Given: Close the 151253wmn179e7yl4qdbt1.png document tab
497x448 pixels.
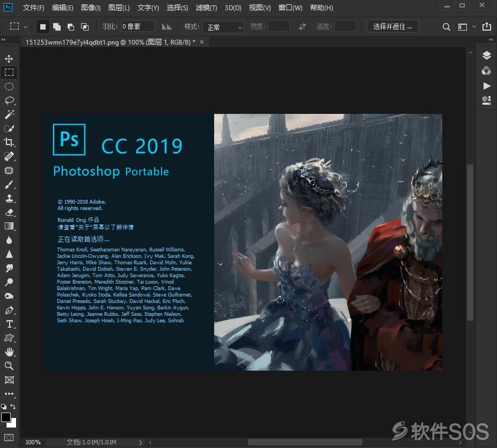Looking at the screenshot, I should [202, 42].
